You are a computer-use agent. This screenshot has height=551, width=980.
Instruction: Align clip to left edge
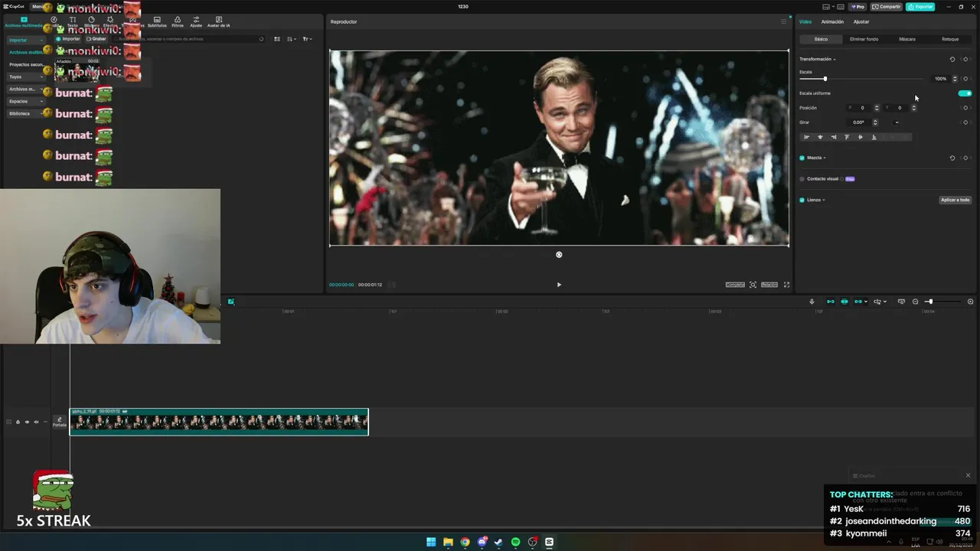pos(806,137)
